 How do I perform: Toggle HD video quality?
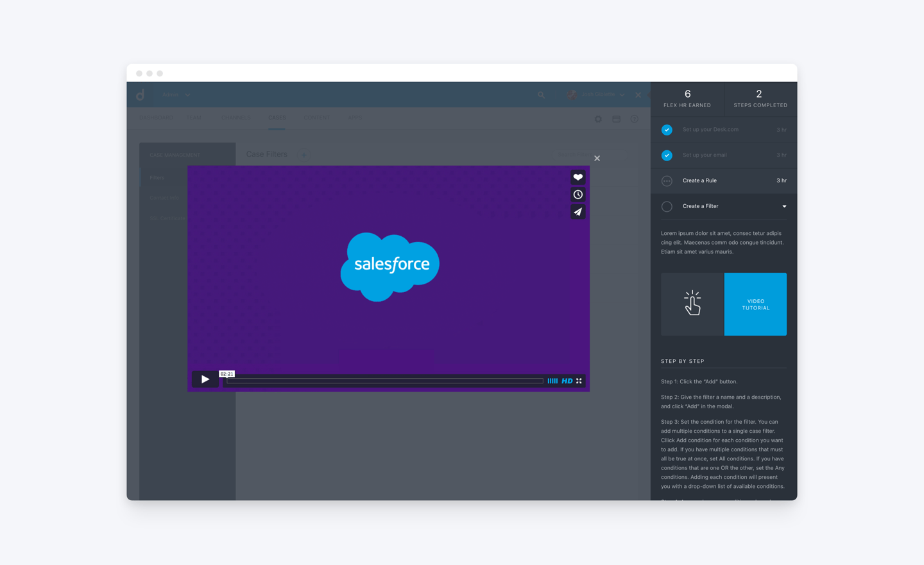coord(567,381)
